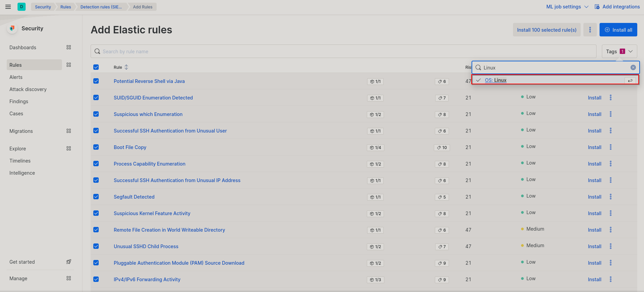
Task: Click the Install all button
Action: coord(618,30)
